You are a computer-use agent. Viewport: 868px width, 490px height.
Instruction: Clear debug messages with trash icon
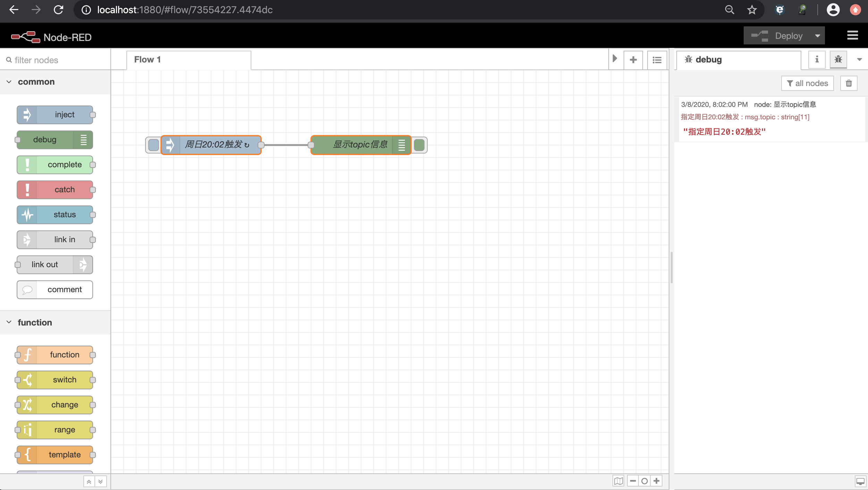point(849,83)
